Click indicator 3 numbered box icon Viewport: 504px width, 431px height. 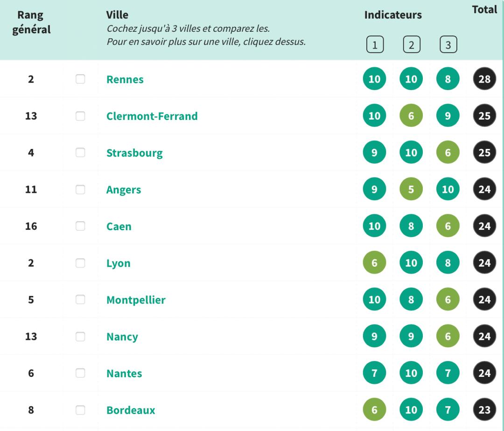(x=448, y=46)
